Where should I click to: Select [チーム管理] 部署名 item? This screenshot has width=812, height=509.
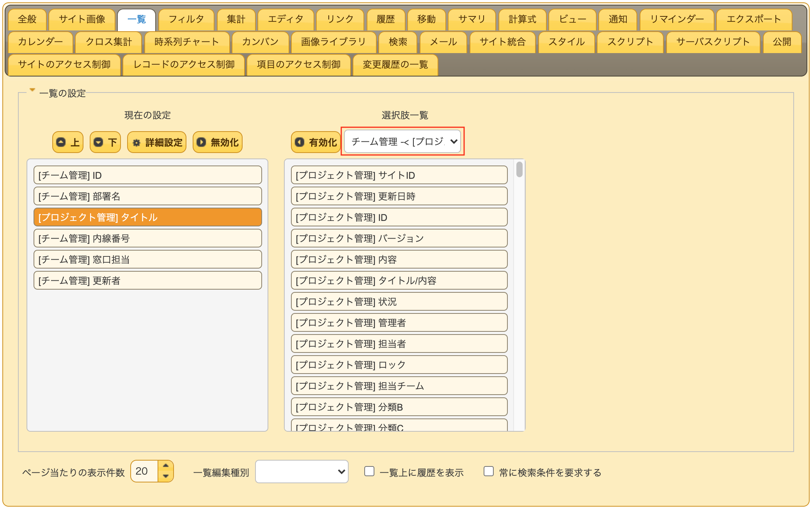click(148, 196)
